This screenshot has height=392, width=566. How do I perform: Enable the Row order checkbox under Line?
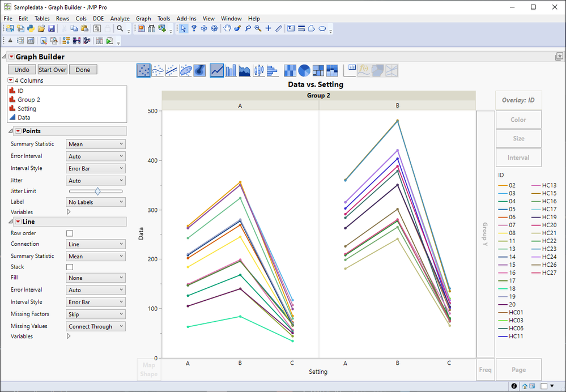pyautogui.click(x=69, y=233)
